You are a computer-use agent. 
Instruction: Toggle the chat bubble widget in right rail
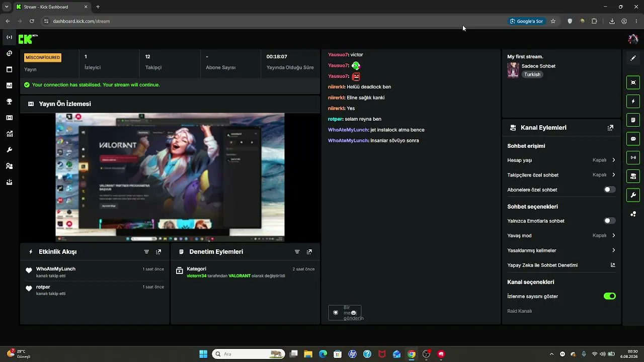[633, 139]
